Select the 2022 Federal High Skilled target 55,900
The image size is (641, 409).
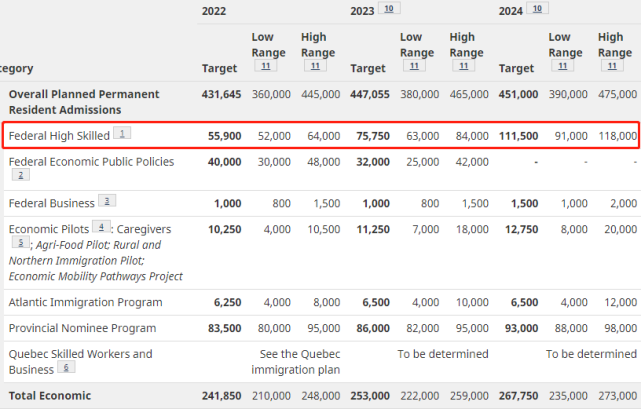[x=224, y=136]
